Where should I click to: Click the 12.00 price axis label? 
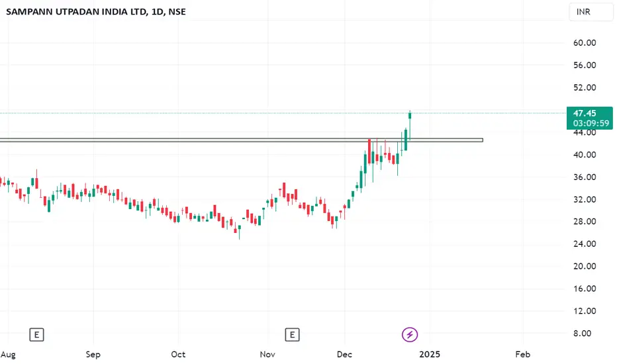585,311
